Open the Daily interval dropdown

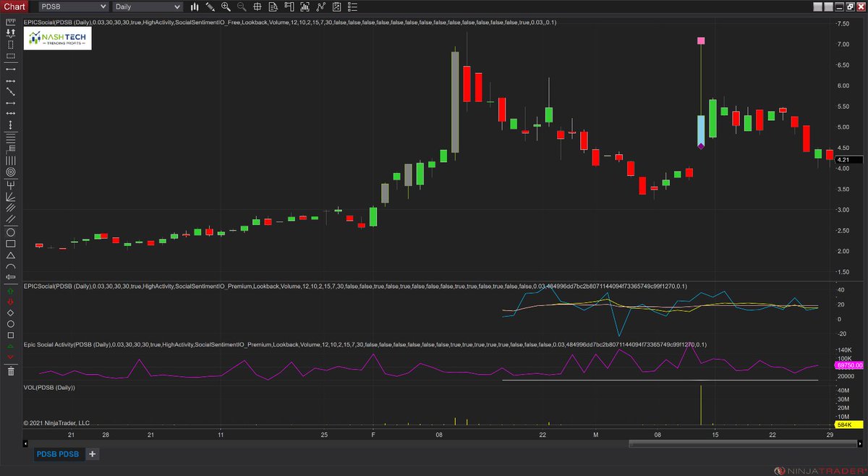coord(148,7)
